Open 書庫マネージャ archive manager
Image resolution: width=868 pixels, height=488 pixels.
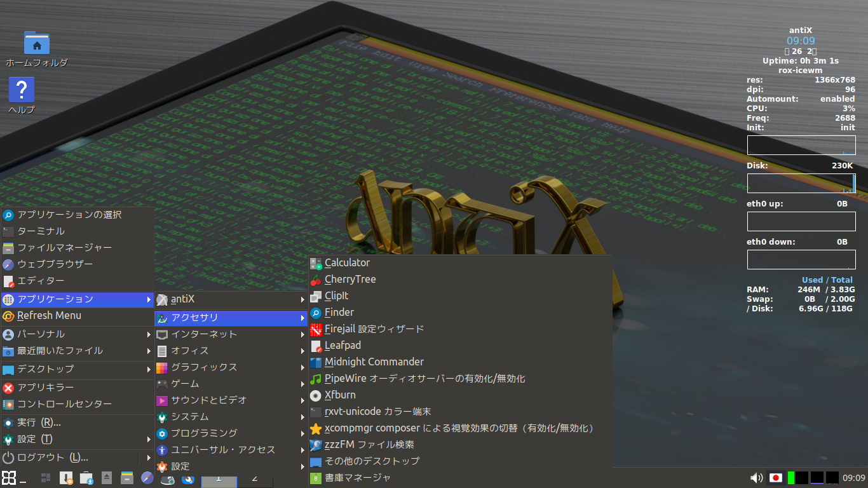[x=459, y=478]
